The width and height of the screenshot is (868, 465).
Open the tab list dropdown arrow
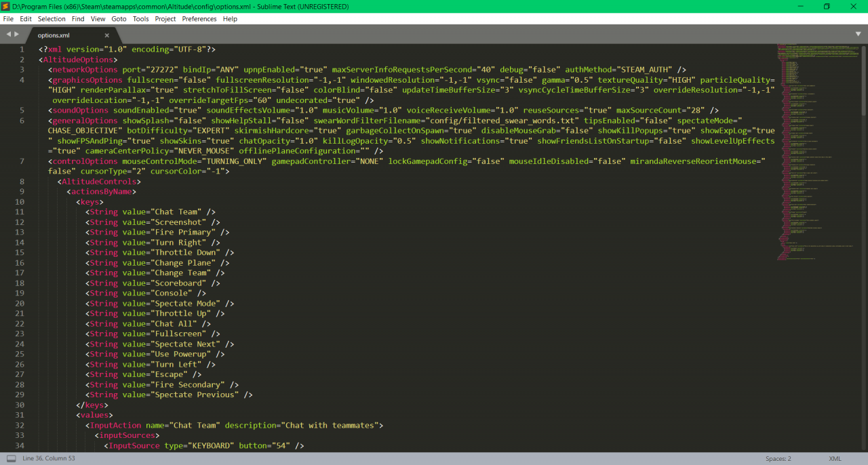[x=858, y=34]
